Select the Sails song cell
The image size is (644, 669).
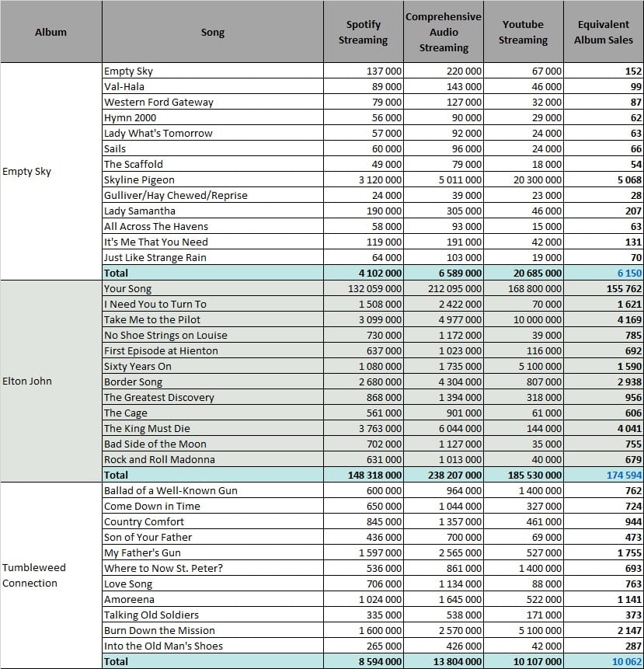point(212,148)
